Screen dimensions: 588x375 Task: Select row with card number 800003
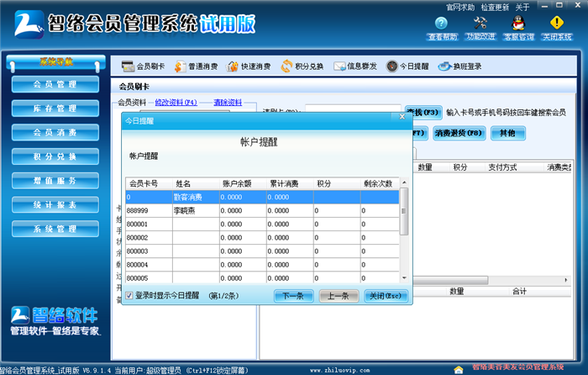(x=262, y=251)
